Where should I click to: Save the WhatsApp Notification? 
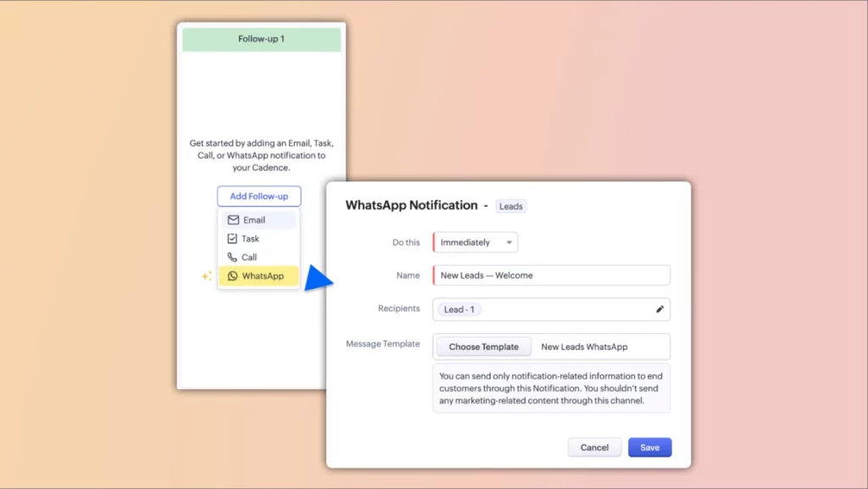click(649, 447)
